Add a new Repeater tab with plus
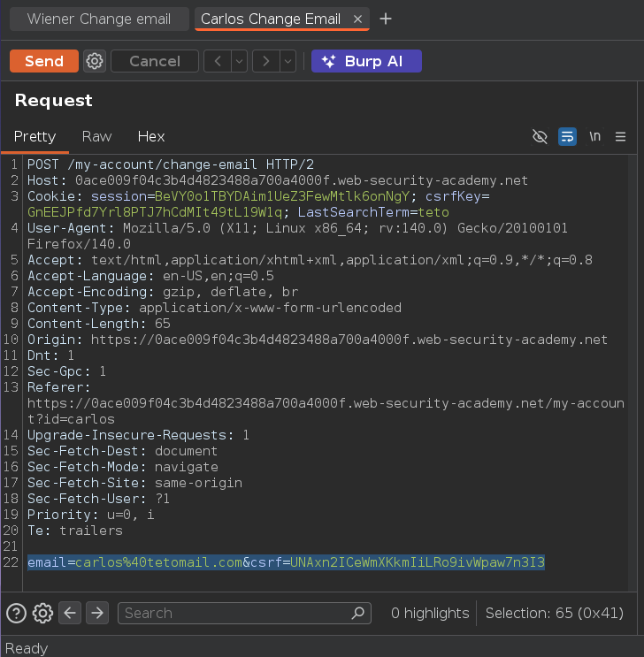Image resolution: width=644 pixels, height=657 pixels. [x=386, y=19]
